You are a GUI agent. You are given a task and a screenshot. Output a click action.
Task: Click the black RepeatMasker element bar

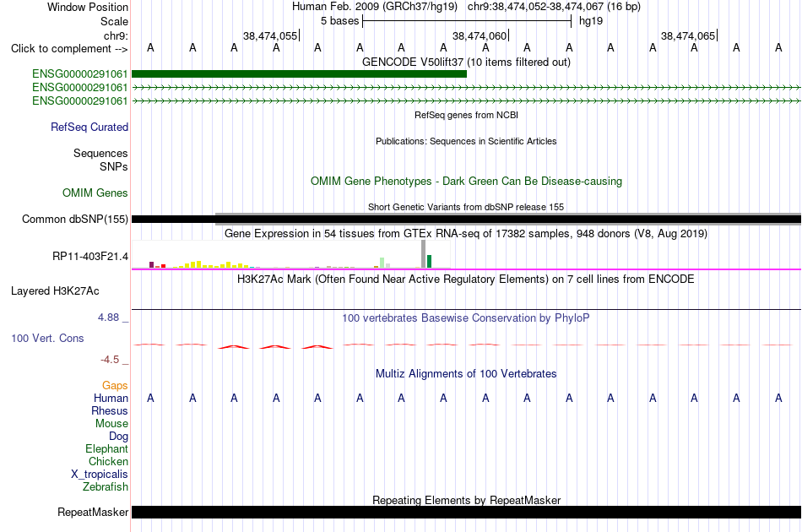click(467, 512)
